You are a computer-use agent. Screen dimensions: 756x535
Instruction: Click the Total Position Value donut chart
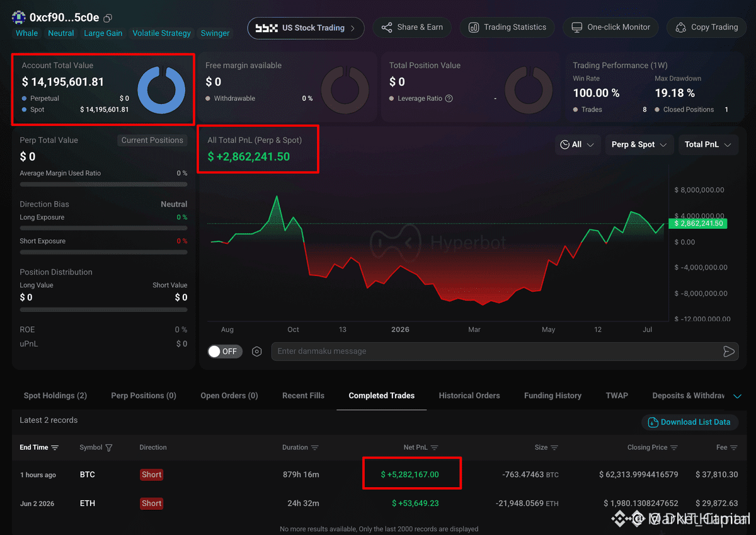click(x=529, y=90)
